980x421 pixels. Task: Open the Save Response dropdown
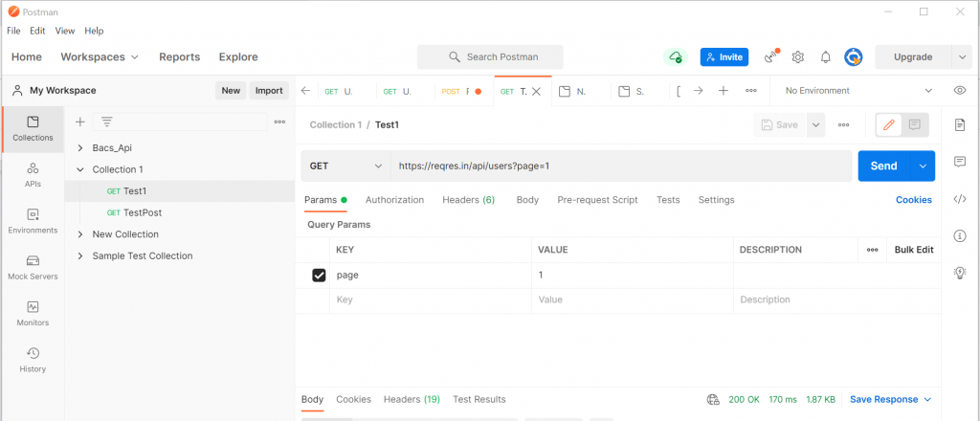click(x=891, y=399)
